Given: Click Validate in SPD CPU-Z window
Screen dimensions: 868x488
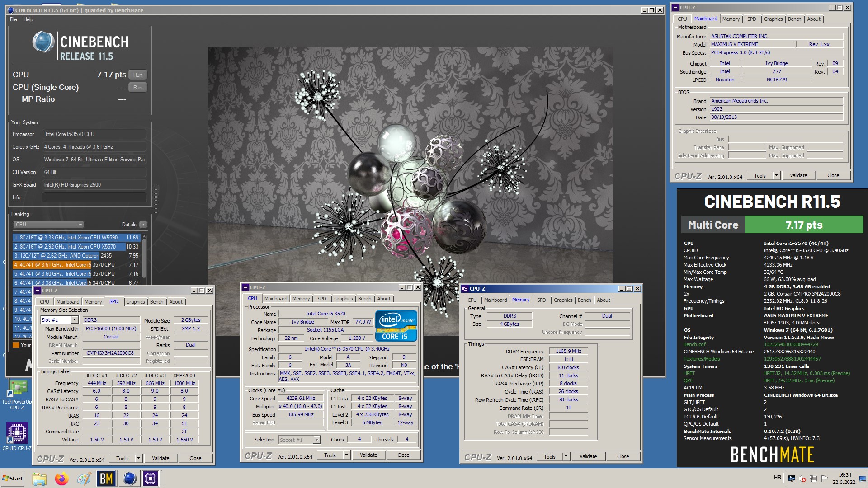Looking at the screenshot, I should 160,458.
